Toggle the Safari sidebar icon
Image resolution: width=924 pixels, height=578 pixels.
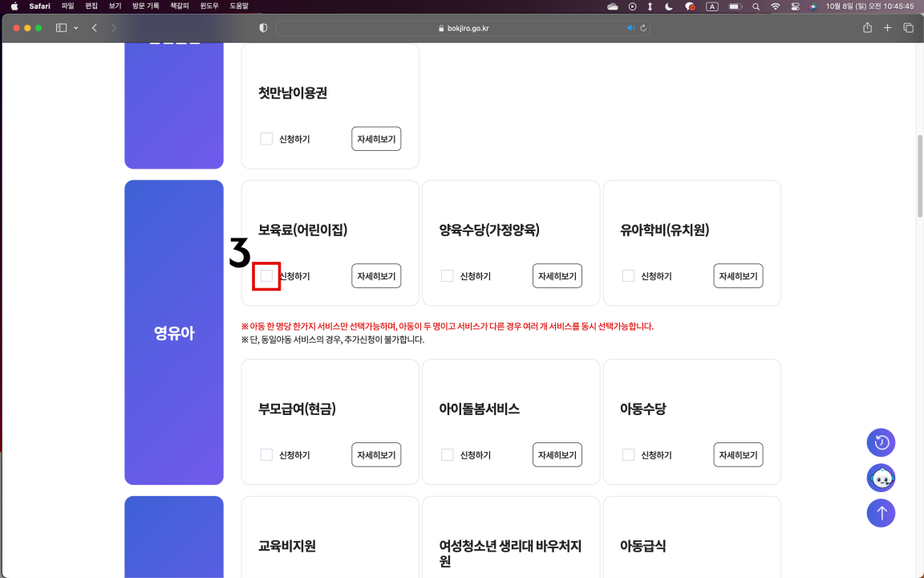point(60,26)
